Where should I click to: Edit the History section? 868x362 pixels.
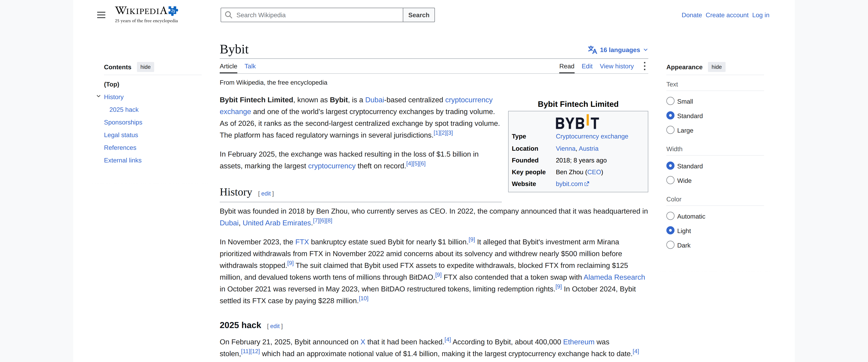pyautogui.click(x=266, y=194)
